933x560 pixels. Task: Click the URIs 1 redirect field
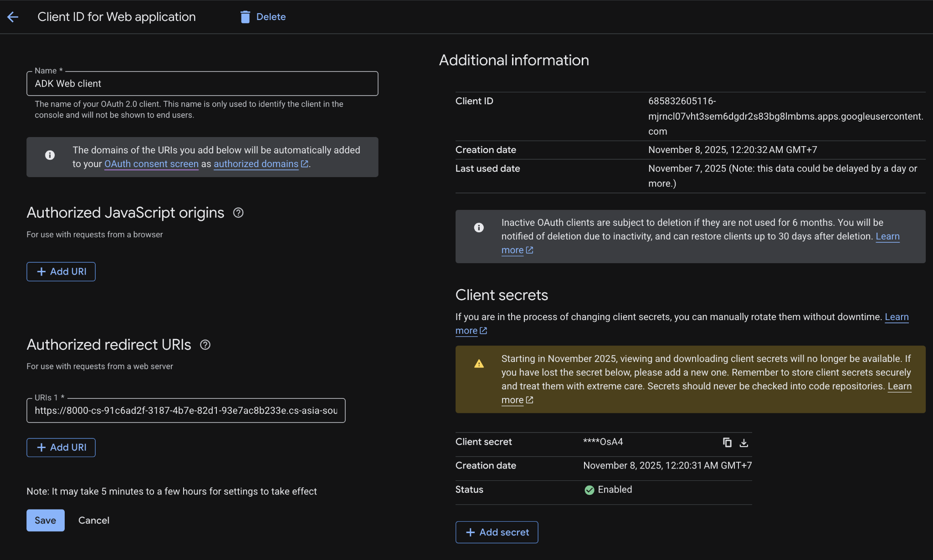click(x=185, y=411)
